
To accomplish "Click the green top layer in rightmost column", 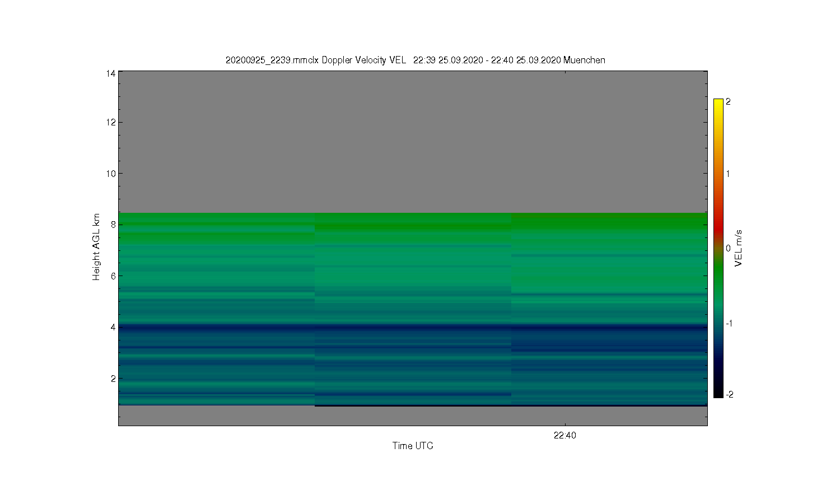I will point(609,221).
